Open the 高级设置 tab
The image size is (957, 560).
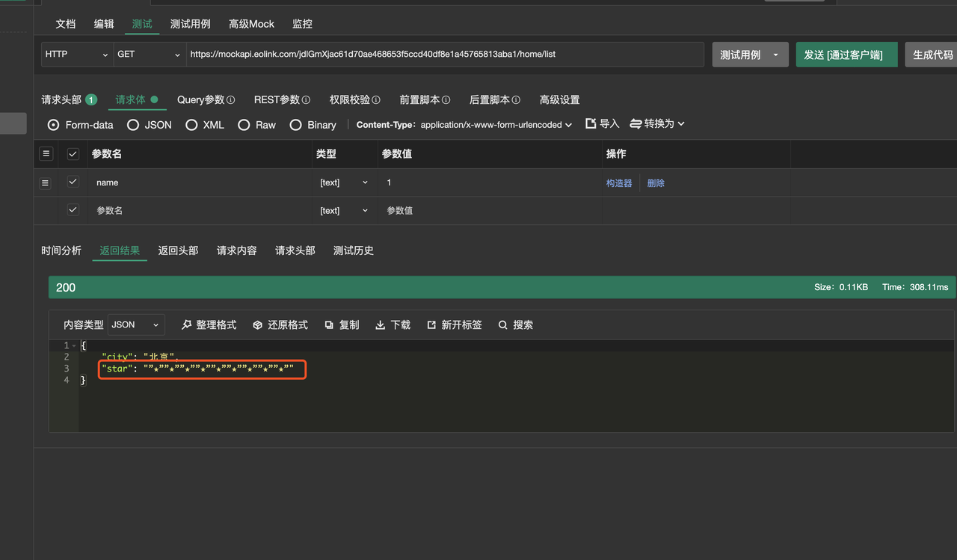pyautogui.click(x=559, y=99)
